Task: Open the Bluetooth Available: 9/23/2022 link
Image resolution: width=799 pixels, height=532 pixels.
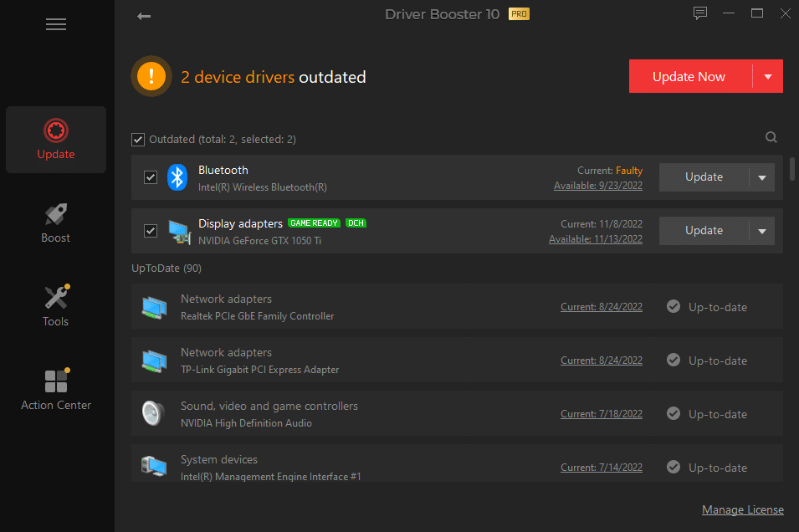Action: coord(598,186)
